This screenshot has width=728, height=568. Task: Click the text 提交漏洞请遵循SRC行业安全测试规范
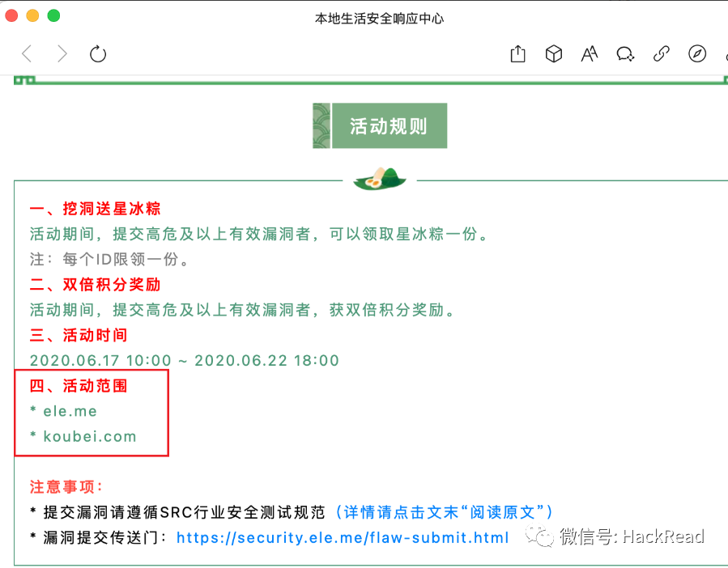(185, 512)
